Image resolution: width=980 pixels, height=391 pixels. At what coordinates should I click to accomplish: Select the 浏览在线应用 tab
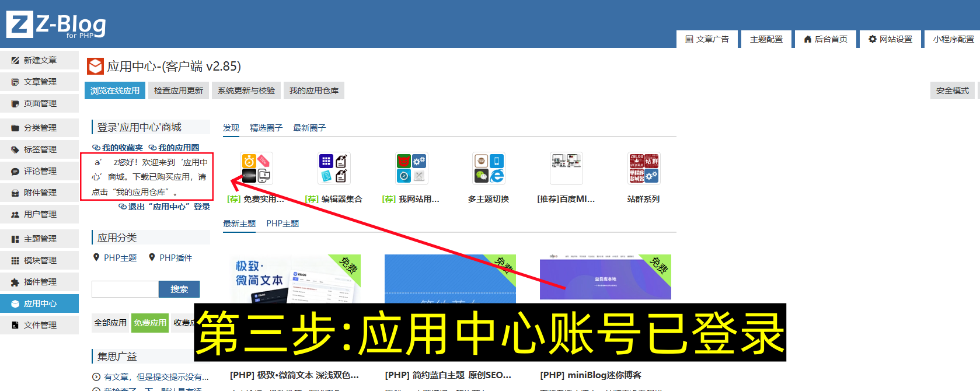pos(115,90)
